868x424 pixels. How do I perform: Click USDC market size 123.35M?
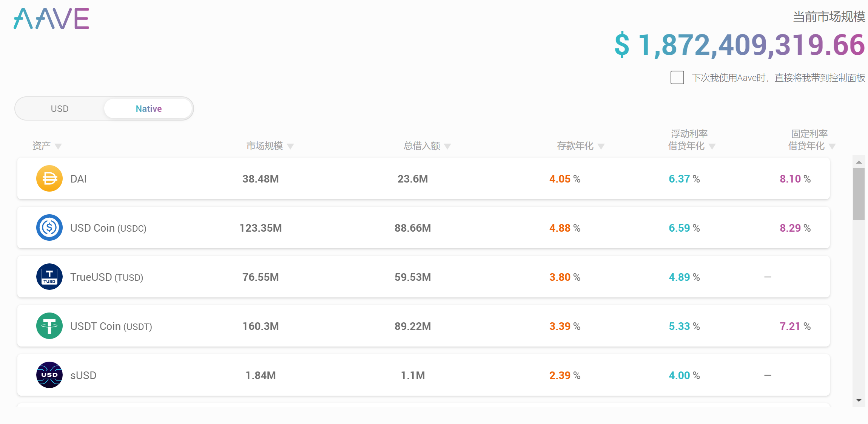click(x=261, y=228)
